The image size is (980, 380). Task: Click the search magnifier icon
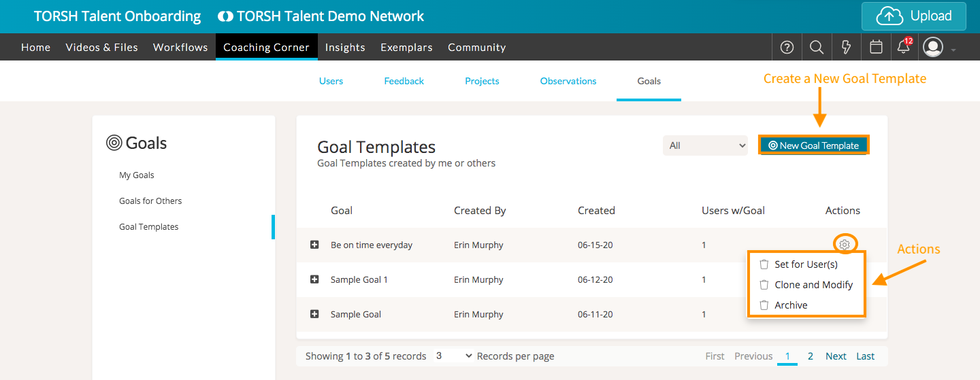point(817,47)
